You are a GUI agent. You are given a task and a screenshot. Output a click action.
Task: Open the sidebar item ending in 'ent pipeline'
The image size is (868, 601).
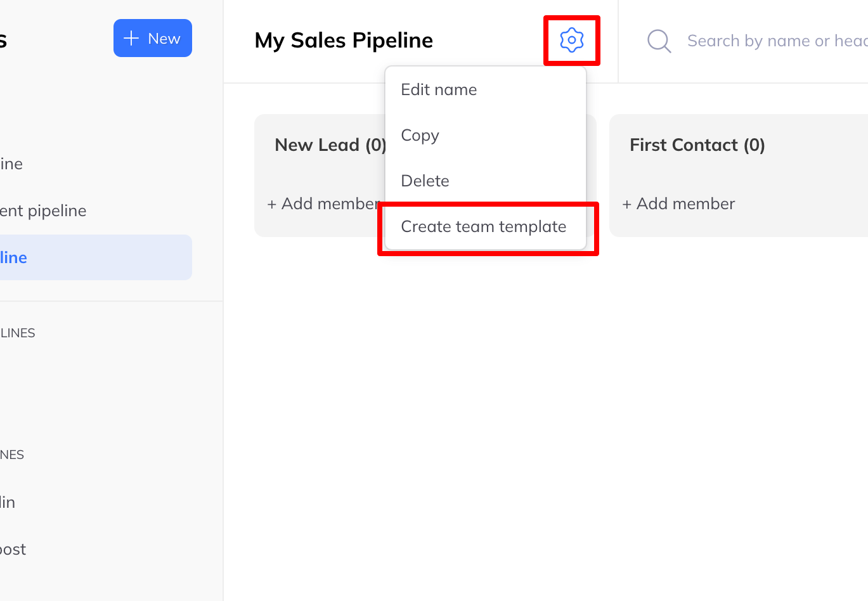(43, 210)
